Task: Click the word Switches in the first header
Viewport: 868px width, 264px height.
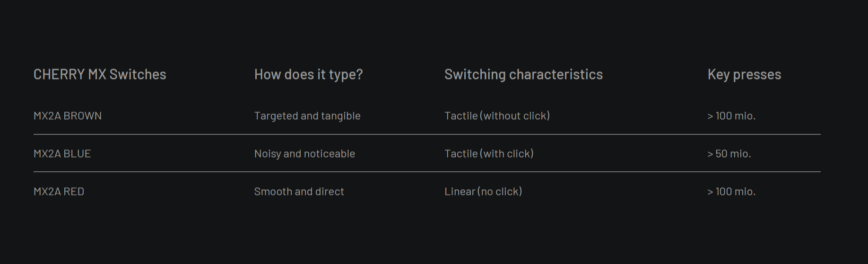Action: tap(138, 74)
